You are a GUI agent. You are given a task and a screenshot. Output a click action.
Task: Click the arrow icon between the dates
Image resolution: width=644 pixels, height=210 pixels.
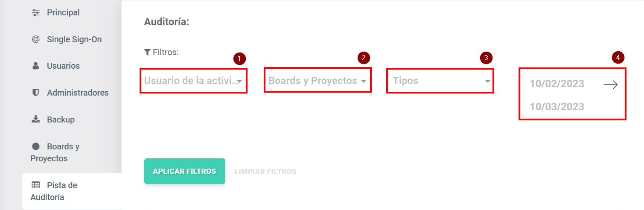[610, 85]
